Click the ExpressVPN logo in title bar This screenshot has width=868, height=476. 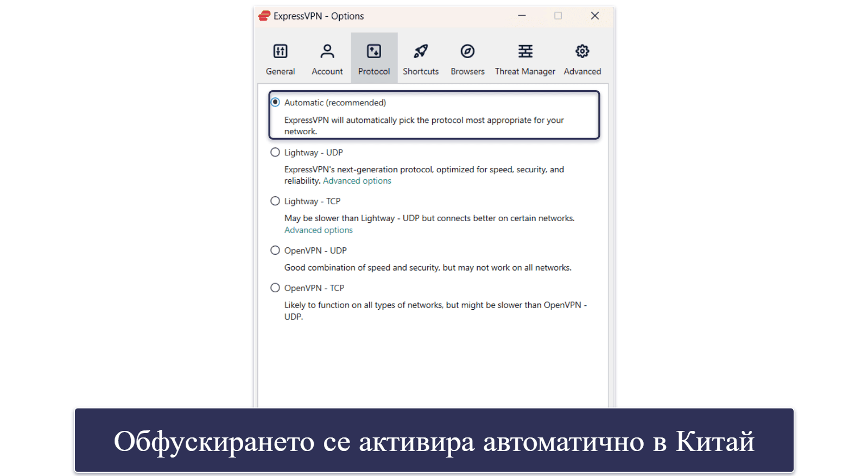[x=264, y=16]
